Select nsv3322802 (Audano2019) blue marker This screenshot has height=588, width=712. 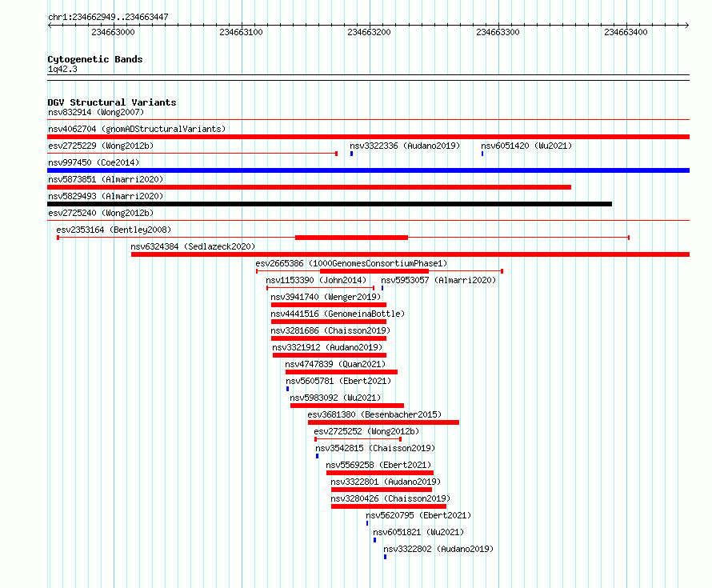(385, 557)
